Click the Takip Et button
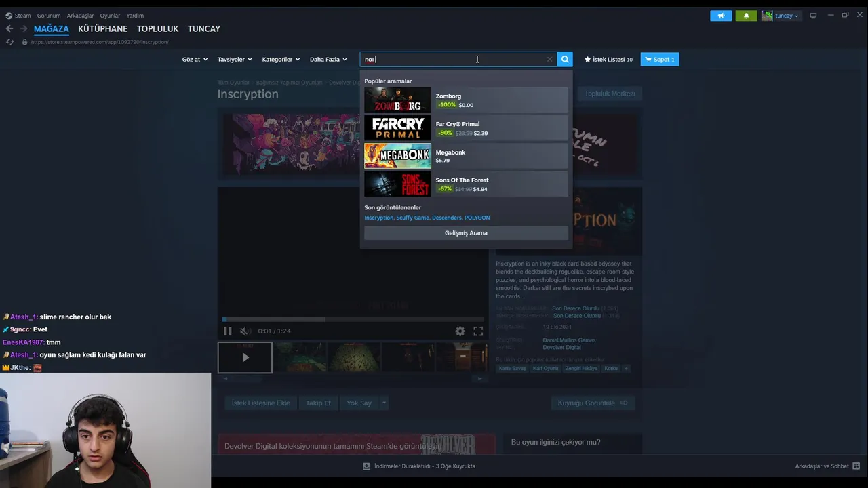 (x=318, y=403)
